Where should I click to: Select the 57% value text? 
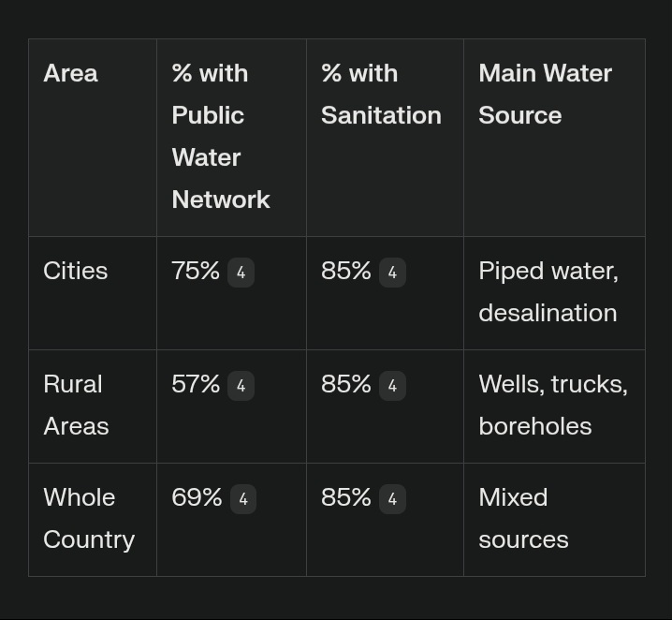click(195, 384)
